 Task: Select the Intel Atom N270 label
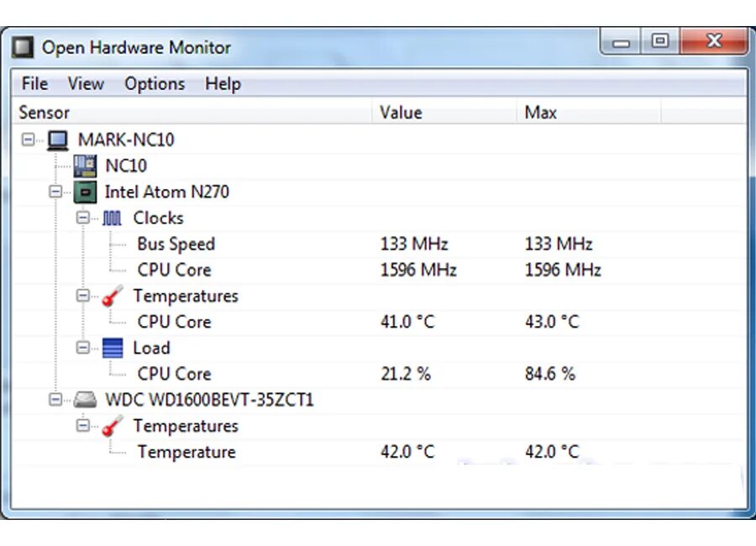click(x=167, y=192)
